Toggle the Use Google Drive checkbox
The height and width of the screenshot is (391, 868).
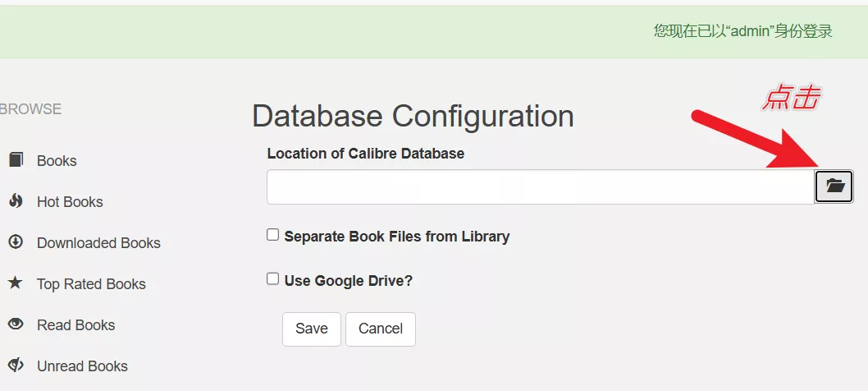point(273,279)
